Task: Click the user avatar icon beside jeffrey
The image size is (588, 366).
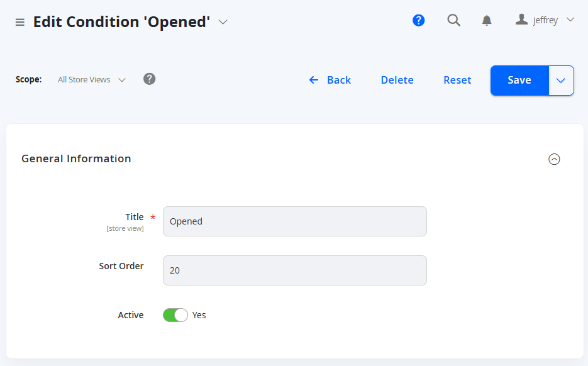Action: 521,19
